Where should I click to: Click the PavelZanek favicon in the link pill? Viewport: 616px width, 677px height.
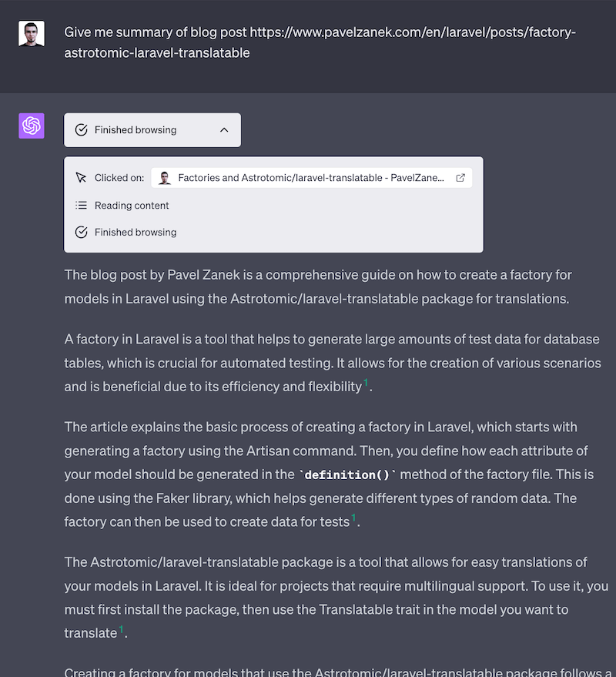[165, 178]
